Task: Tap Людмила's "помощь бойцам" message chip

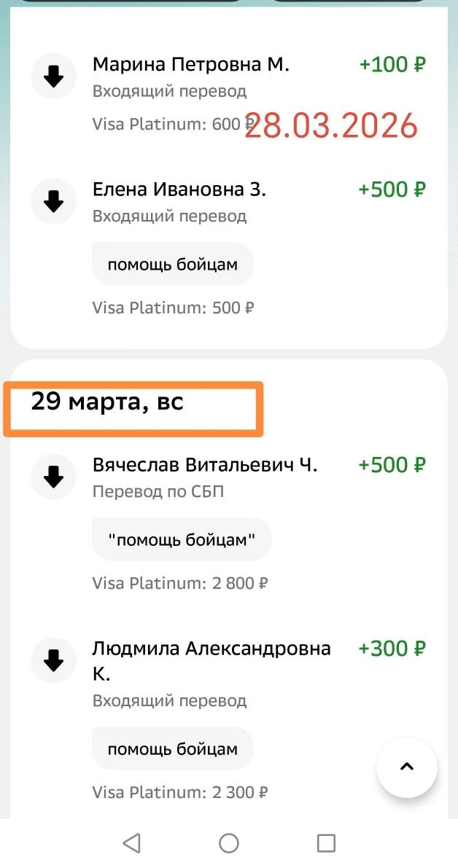Action: (x=173, y=749)
